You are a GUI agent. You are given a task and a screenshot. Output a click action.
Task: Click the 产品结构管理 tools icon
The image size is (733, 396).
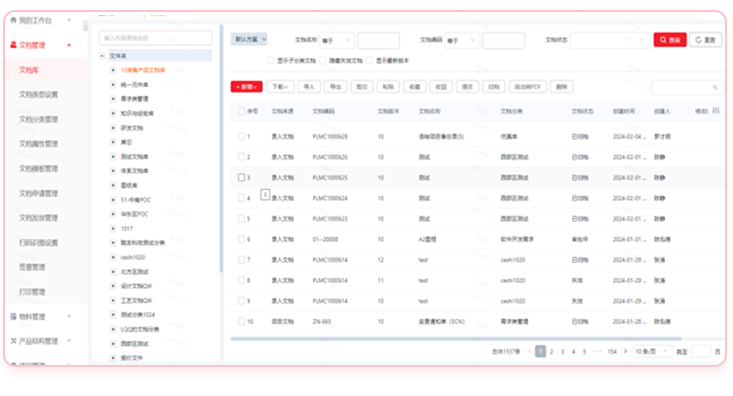(13, 341)
